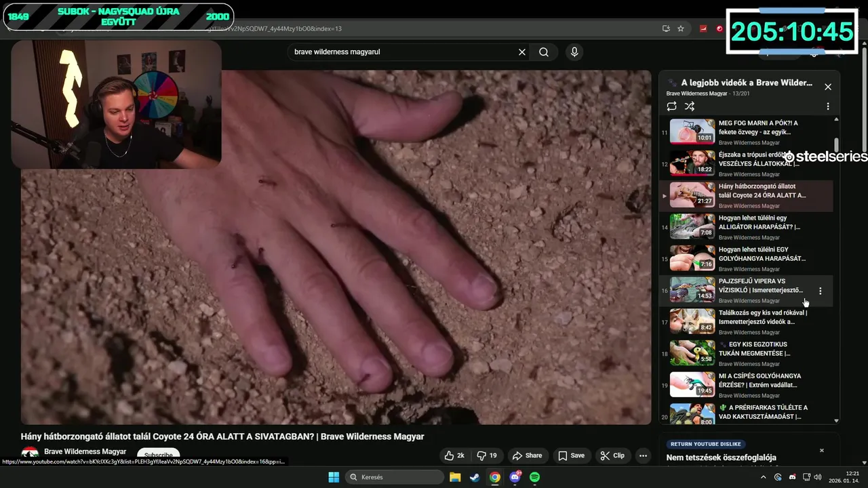Toggle playlist shuffle
868x488 pixels.
coord(690,106)
